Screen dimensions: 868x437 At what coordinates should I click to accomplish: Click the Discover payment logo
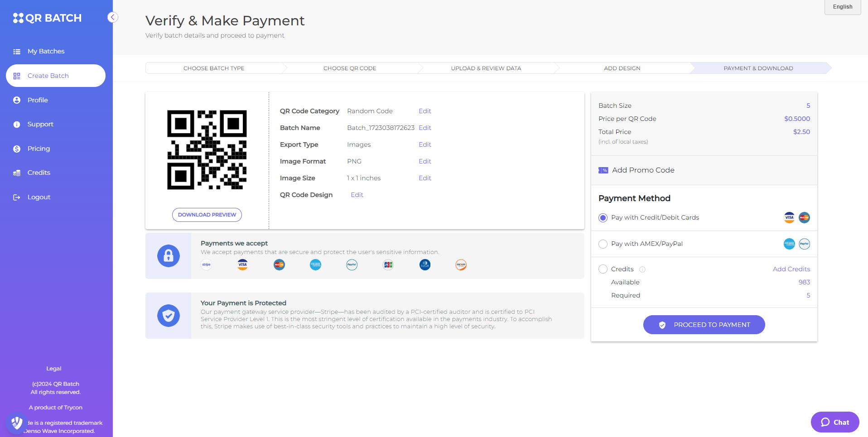461,265
